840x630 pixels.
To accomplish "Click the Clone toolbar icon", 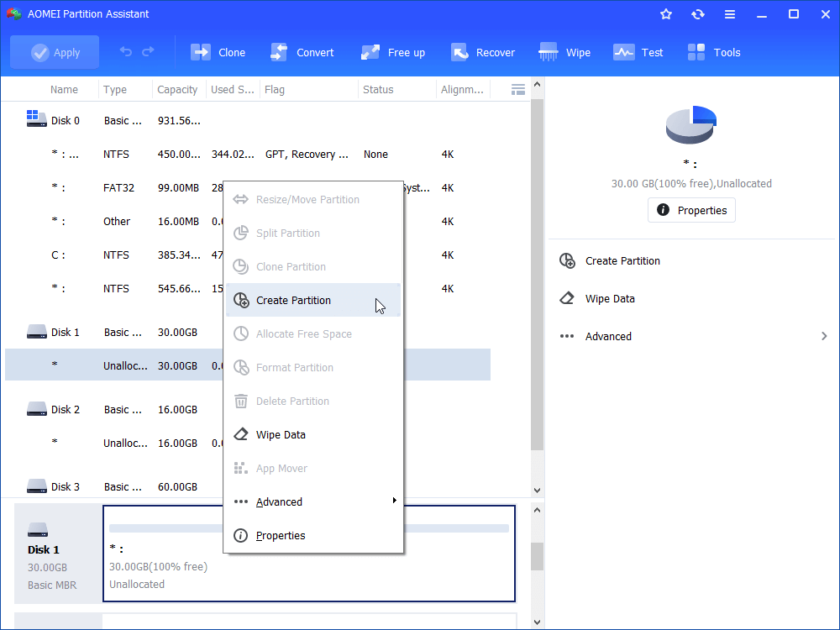I will point(218,52).
